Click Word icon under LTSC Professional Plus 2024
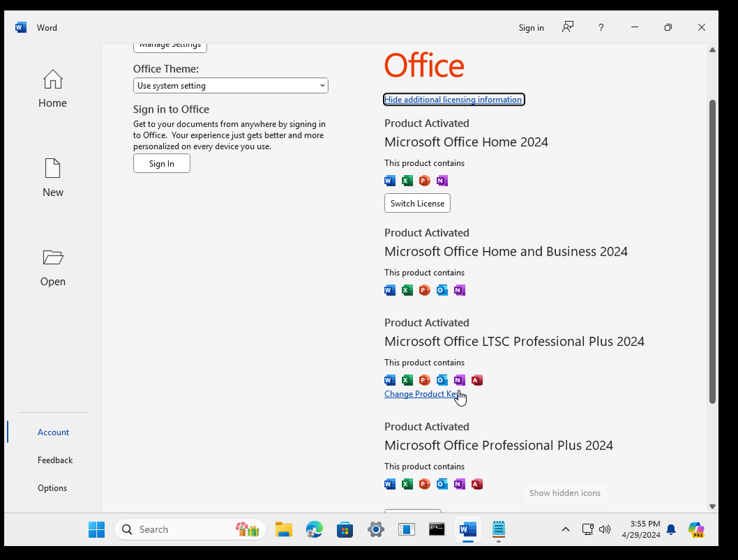Image resolution: width=738 pixels, height=560 pixels. point(390,380)
